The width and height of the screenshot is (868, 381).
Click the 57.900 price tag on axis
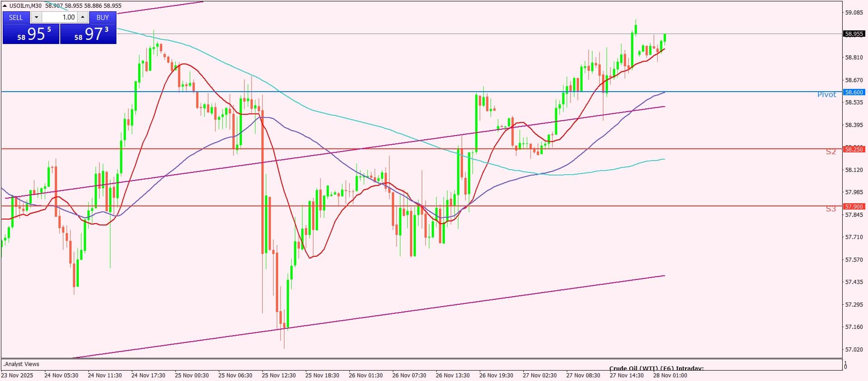click(x=854, y=206)
